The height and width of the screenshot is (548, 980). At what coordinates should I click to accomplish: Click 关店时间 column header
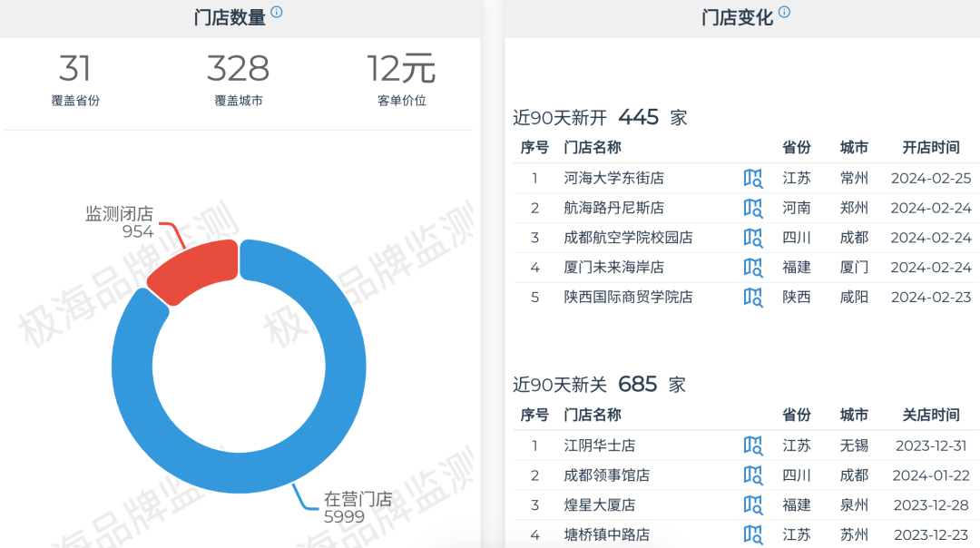tap(931, 415)
